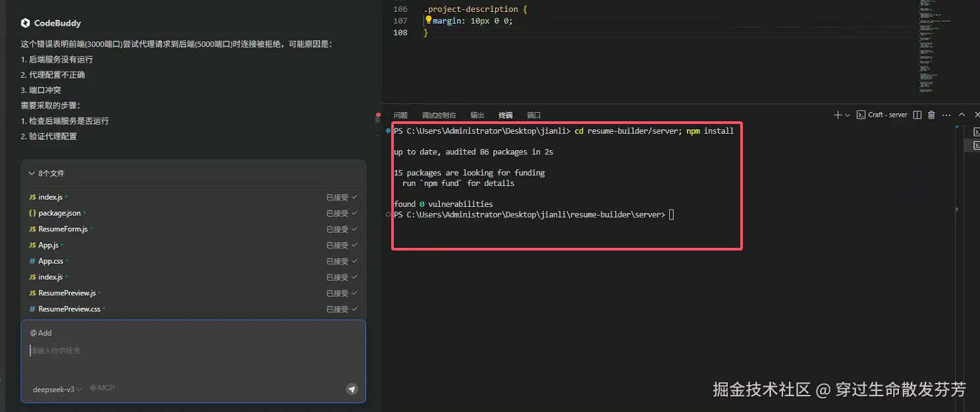The height and width of the screenshot is (412, 980).
Task: Switch to the 调试控制台 panel tab
Action: 439,115
